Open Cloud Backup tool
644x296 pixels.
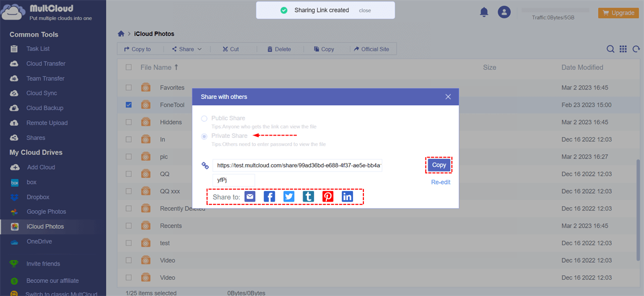pos(45,108)
